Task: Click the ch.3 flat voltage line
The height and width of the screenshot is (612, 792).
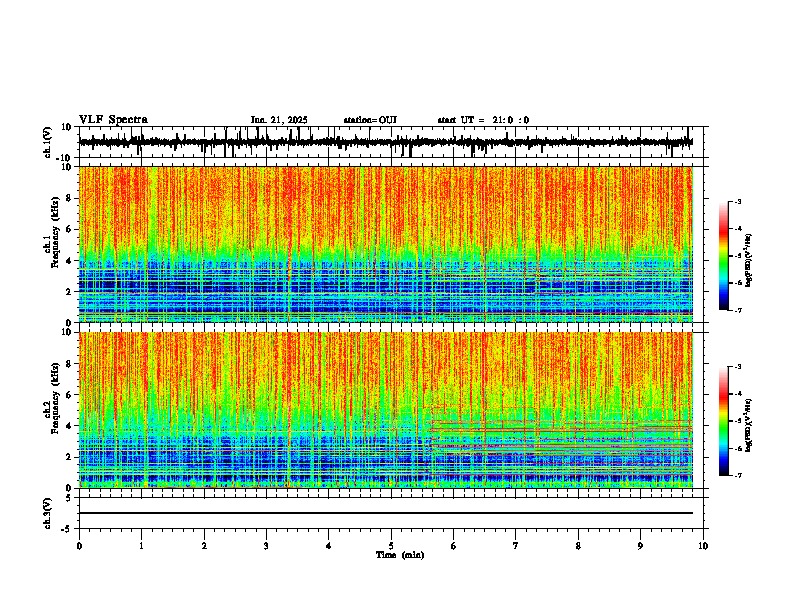Action: coord(386,513)
